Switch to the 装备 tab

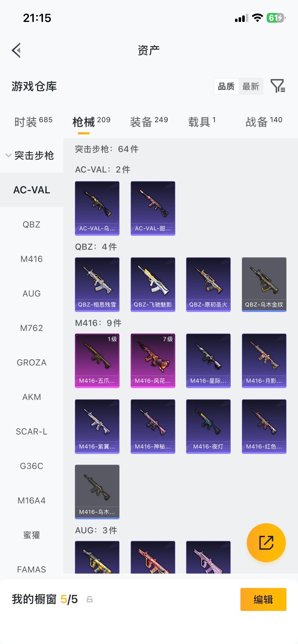(x=149, y=122)
